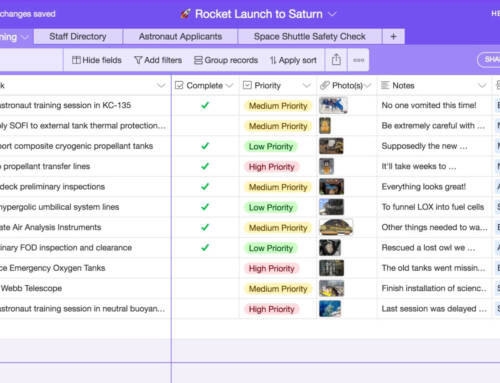Open the photo thumbnail in the deck inspections row
This screenshot has height=383, width=500.
[x=332, y=187]
